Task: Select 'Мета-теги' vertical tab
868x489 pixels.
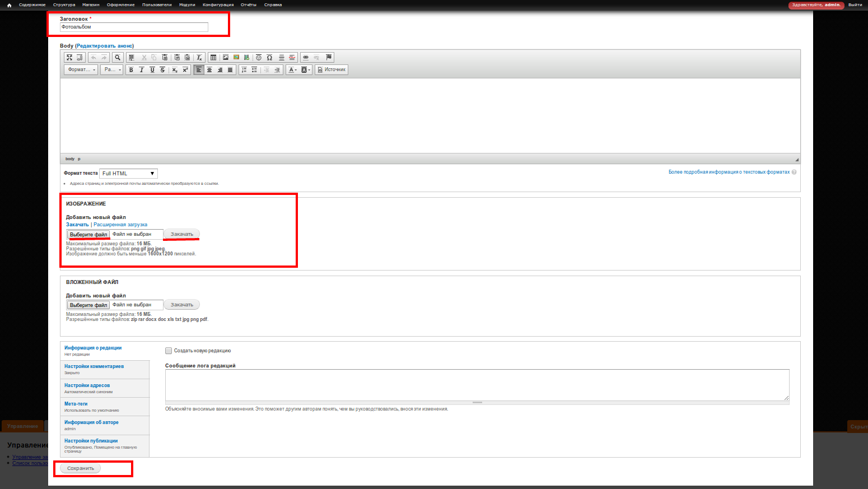Action: click(105, 407)
